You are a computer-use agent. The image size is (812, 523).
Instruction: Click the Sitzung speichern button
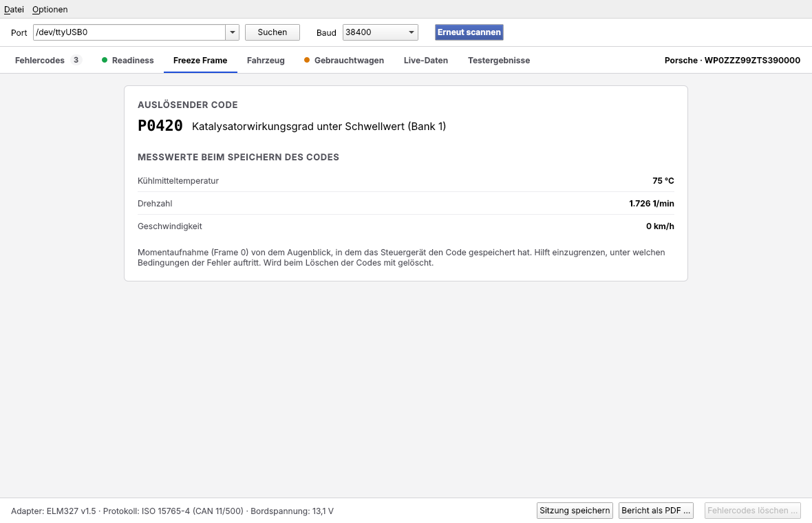tap(575, 511)
